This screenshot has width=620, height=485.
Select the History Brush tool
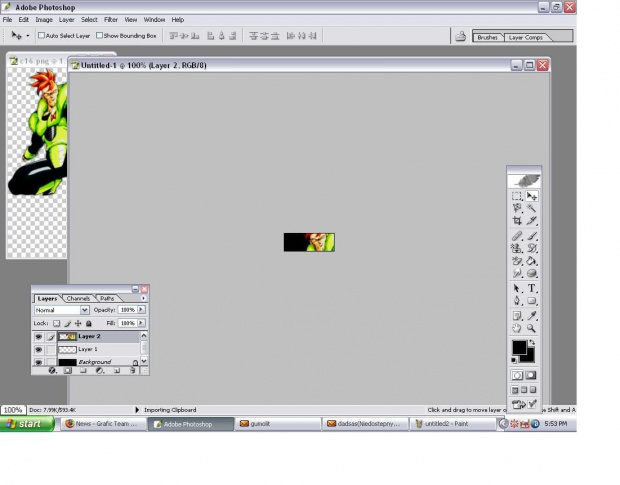pos(531,248)
